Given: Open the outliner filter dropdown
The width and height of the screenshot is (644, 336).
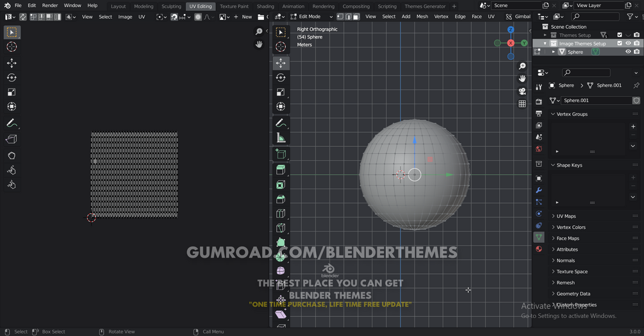Looking at the screenshot, I should pyautogui.click(x=632, y=17).
